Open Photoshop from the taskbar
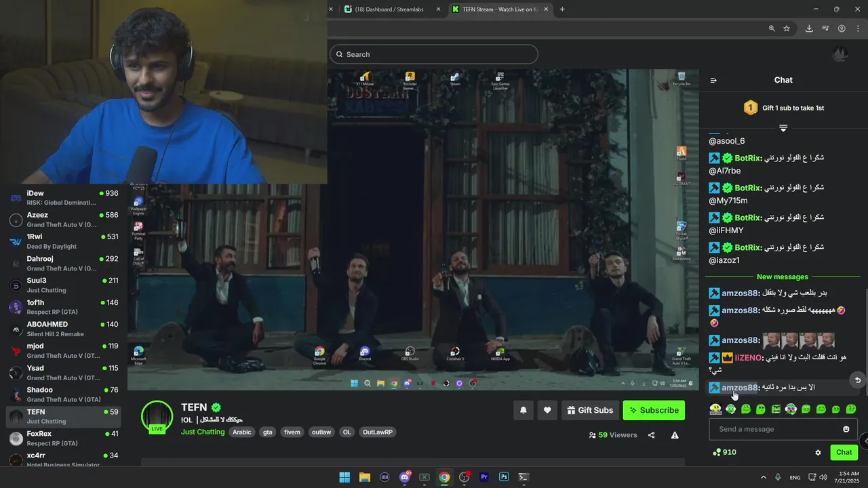 [504, 477]
